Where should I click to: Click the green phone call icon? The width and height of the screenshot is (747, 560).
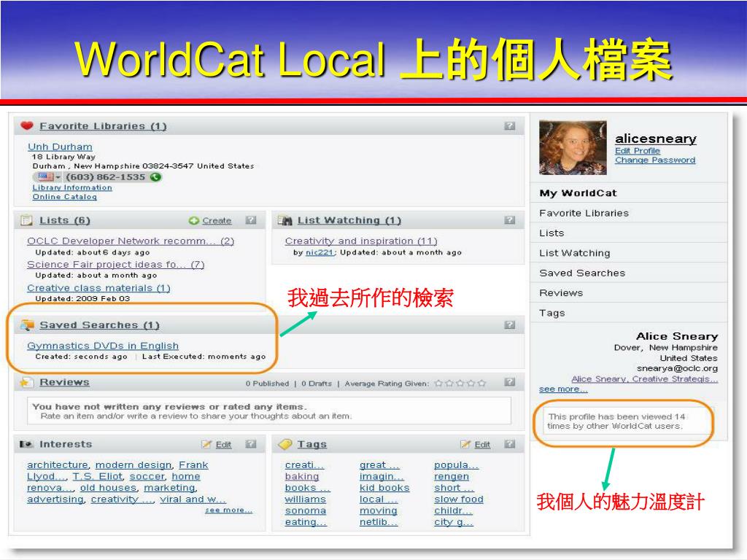155,177
